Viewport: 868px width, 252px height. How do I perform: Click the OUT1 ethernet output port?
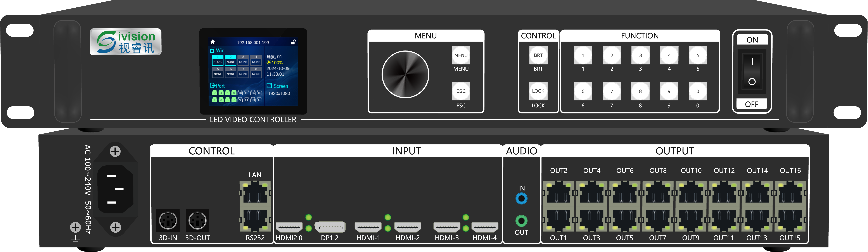pyautogui.click(x=558, y=219)
